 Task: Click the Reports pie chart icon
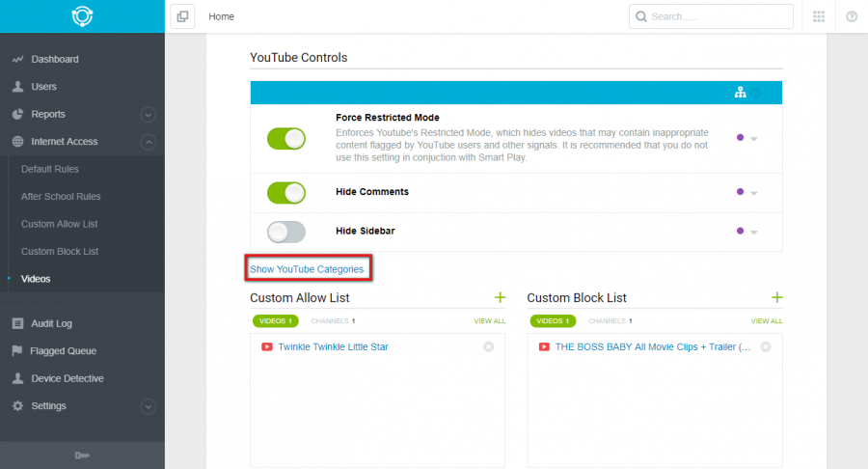coord(17,114)
